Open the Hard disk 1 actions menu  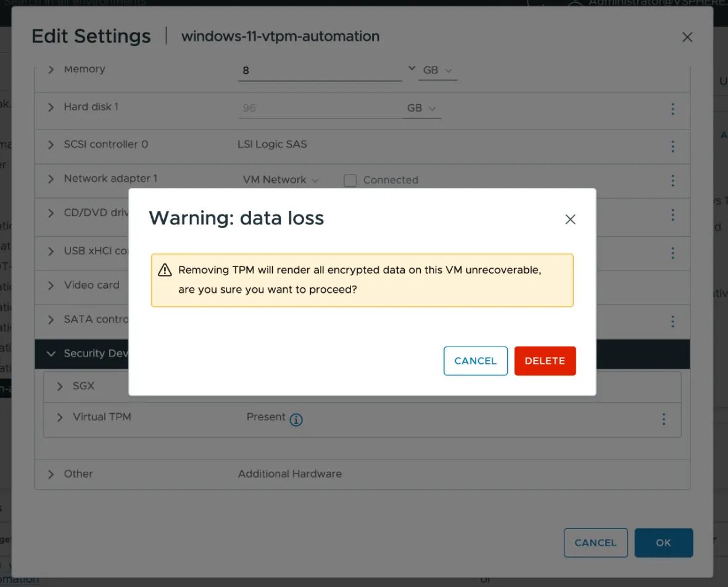pyautogui.click(x=673, y=109)
